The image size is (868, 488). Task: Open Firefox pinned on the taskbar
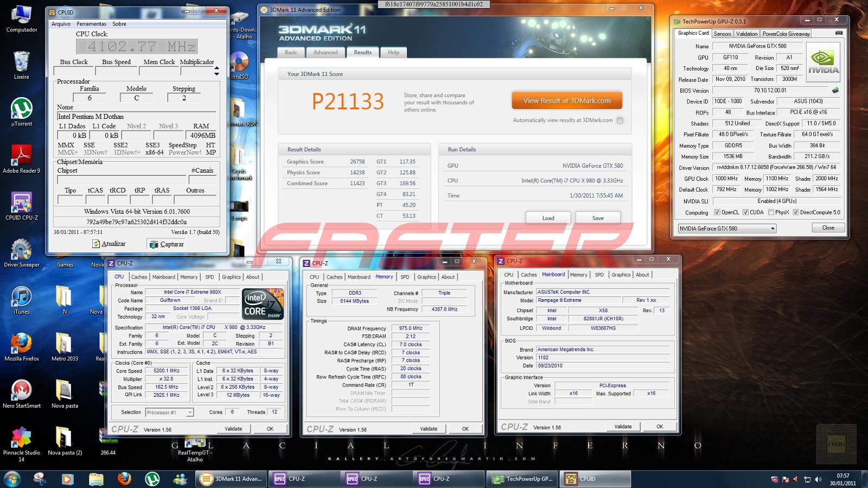tap(124, 479)
